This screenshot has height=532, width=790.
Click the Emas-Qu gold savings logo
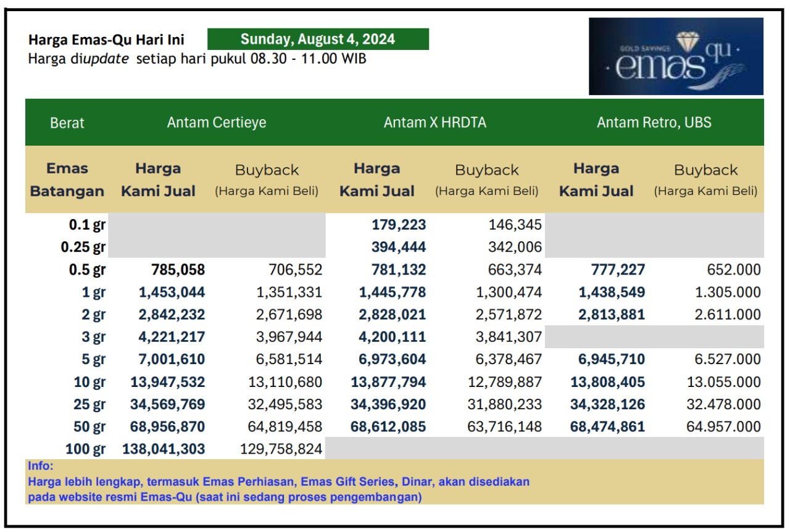pyautogui.click(x=676, y=56)
